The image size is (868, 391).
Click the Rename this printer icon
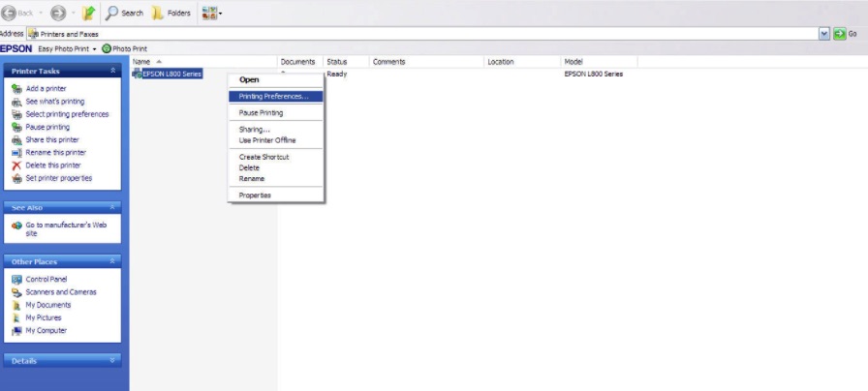pos(16,153)
